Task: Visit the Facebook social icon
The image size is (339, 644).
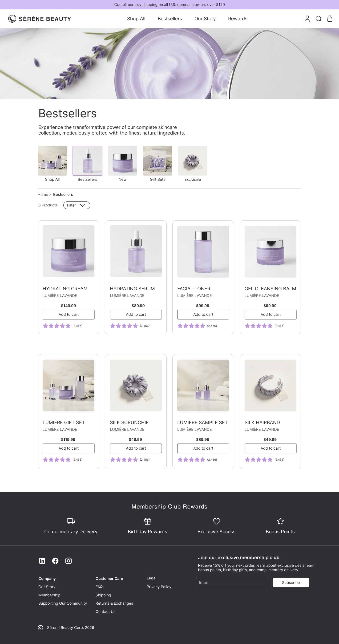Action: click(55, 561)
